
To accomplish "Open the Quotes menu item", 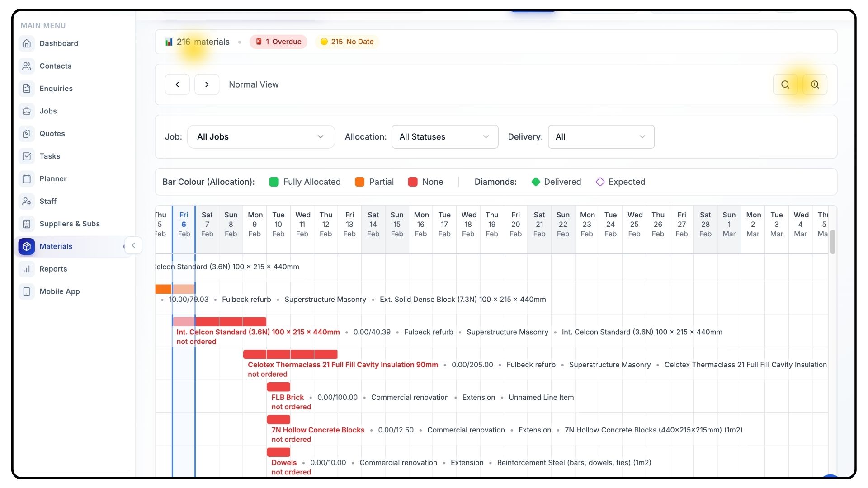I will click(x=52, y=134).
